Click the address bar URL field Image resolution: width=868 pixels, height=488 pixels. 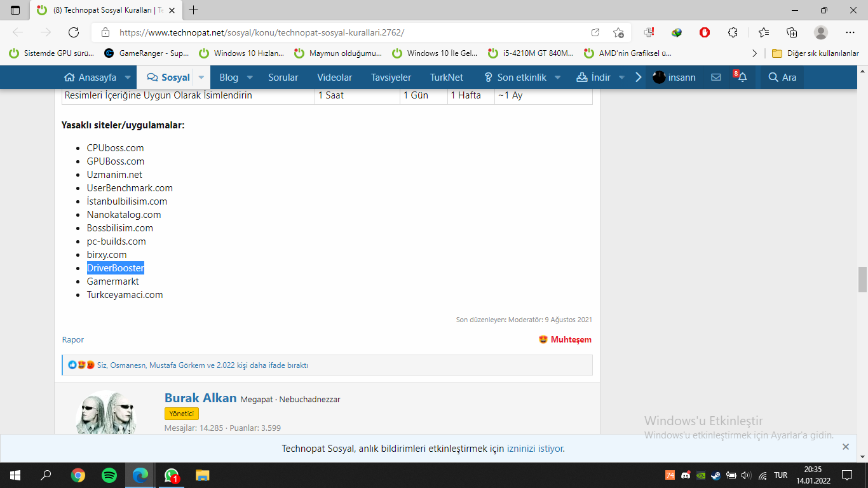[349, 32]
